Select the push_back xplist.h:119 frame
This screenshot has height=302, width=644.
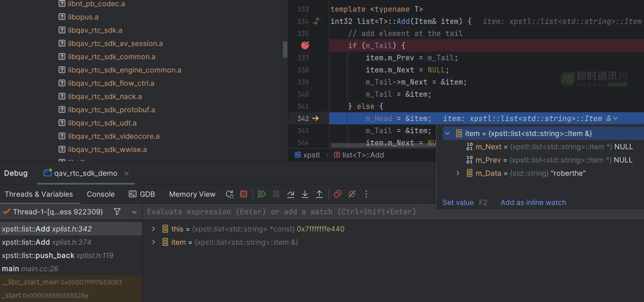pyautogui.click(x=71, y=256)
